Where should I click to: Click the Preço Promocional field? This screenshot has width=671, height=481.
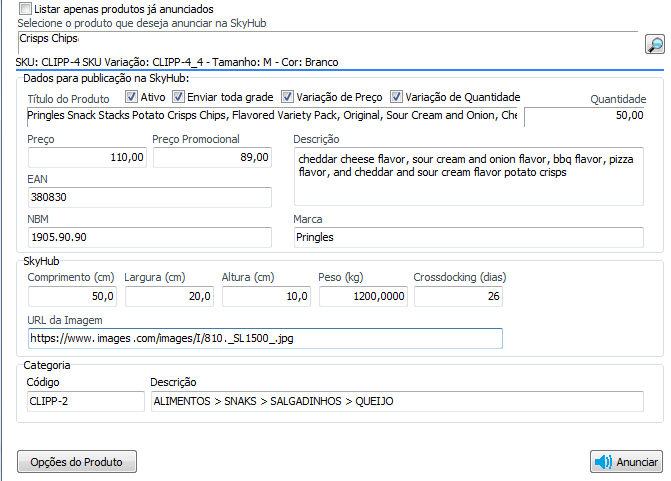point(212,157)
